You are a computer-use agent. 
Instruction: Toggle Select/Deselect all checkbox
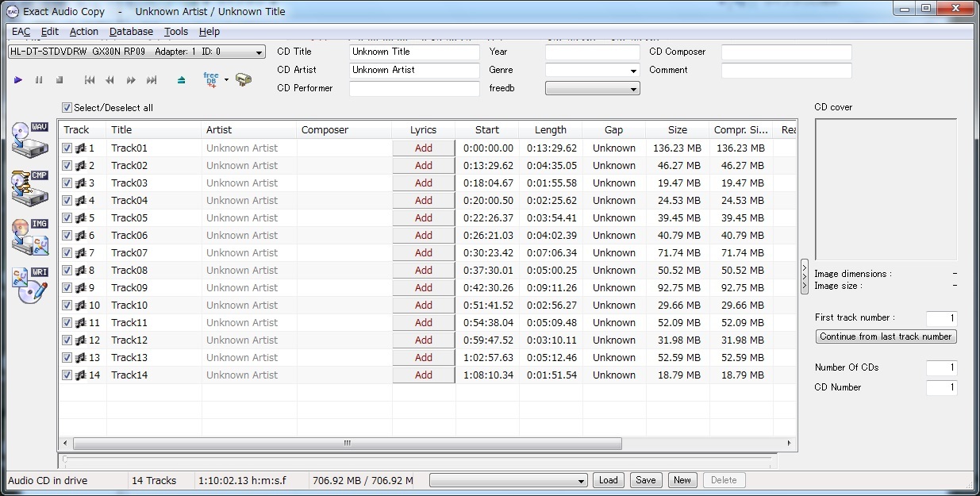67,108
